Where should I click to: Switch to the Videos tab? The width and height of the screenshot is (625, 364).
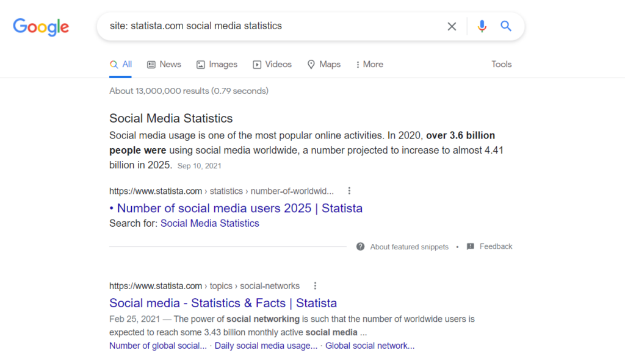point(272,64)
